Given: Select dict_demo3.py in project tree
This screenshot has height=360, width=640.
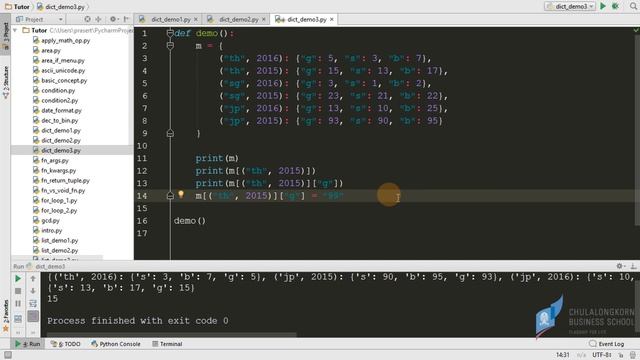Looking at the screenshot, I should tap(61, 151).
